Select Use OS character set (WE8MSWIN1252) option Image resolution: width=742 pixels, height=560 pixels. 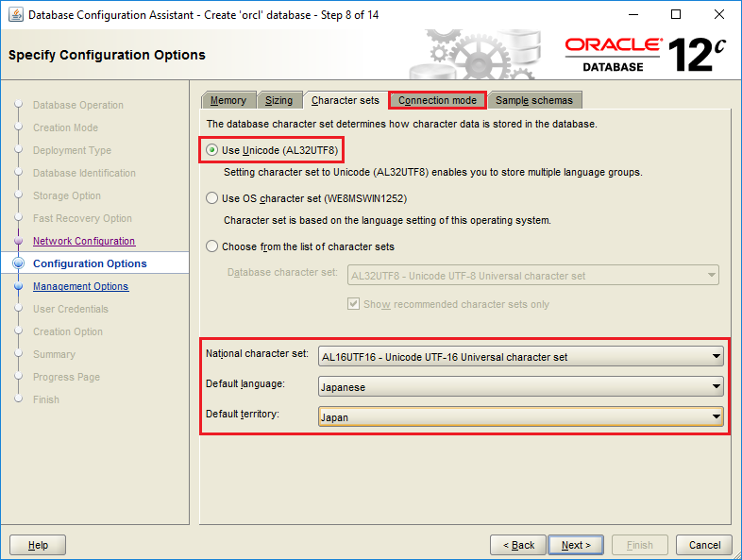tap(212, 198)
